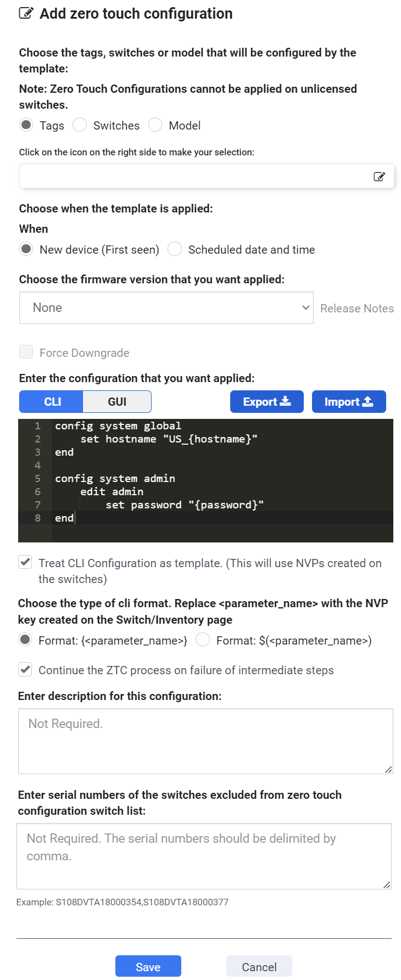Switch to the GUI tab
Image resolution: width=401 pixels, height=980 pixels.
point(116,401)
